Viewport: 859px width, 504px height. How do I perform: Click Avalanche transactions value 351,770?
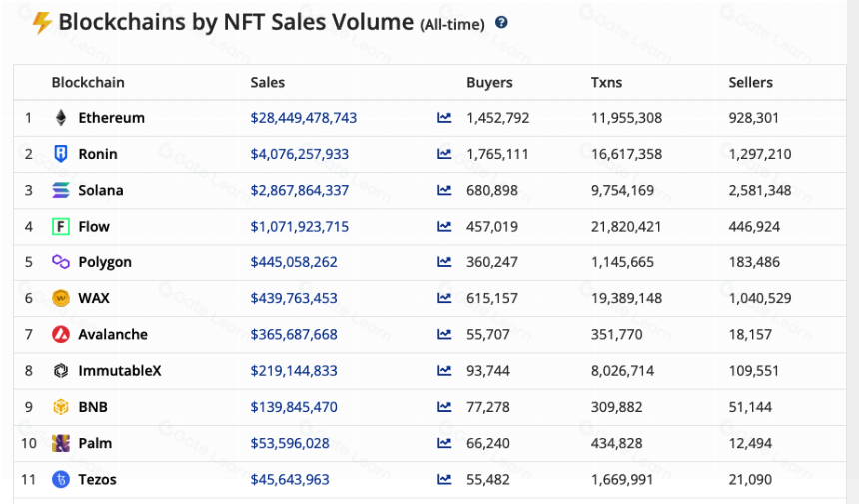(617, 334)
